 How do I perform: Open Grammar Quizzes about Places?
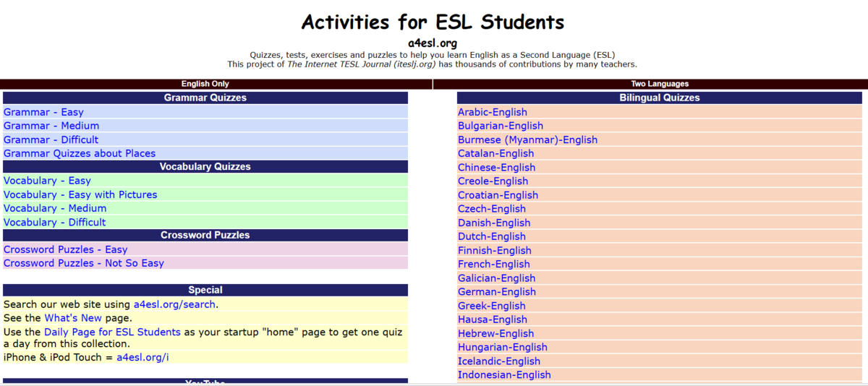pos(80,153)
